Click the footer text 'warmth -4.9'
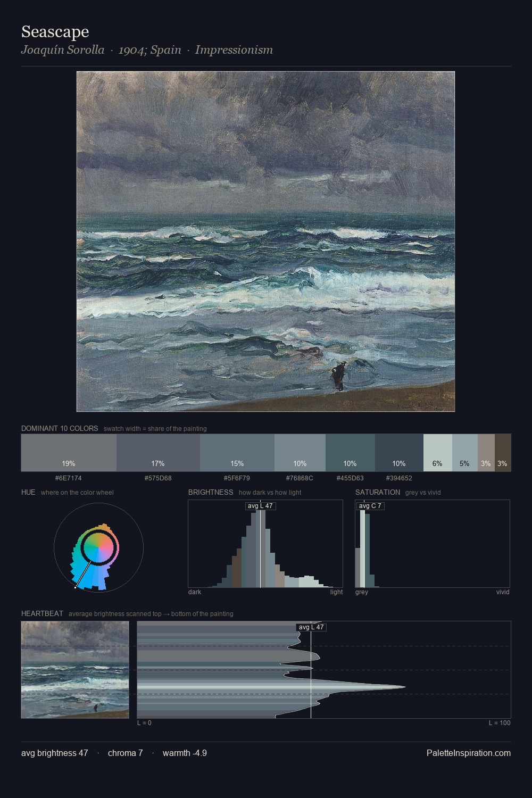This screenshot has width=532, height=798. (x=185, y=753)
